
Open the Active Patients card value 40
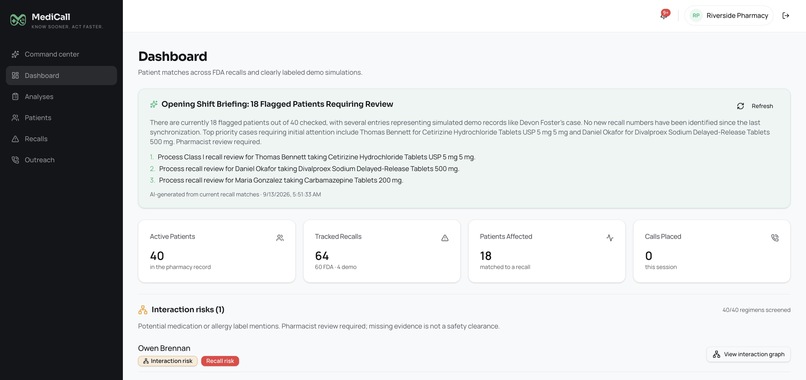click(x=157, y=256)
